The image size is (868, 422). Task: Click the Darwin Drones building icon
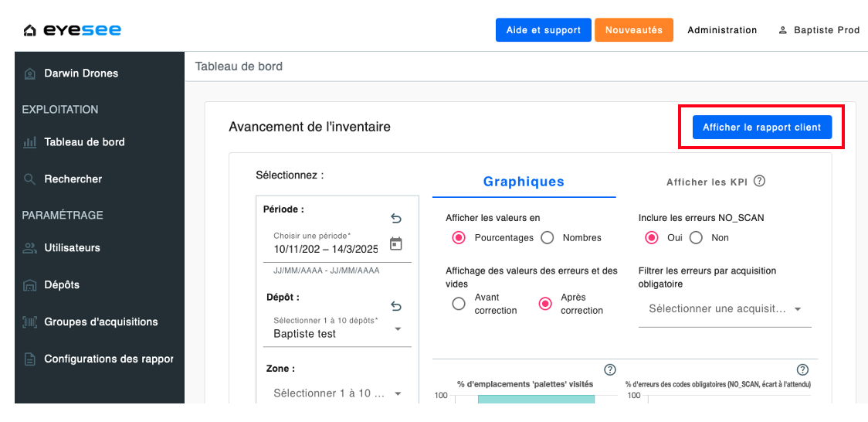click(29, 73)
